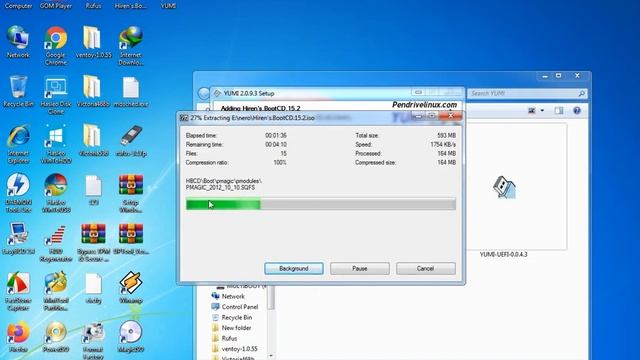Viewport: 640px width, 360px height.
Task: Open the PowerISO desktop shortcut
Action: click(56, 337)
